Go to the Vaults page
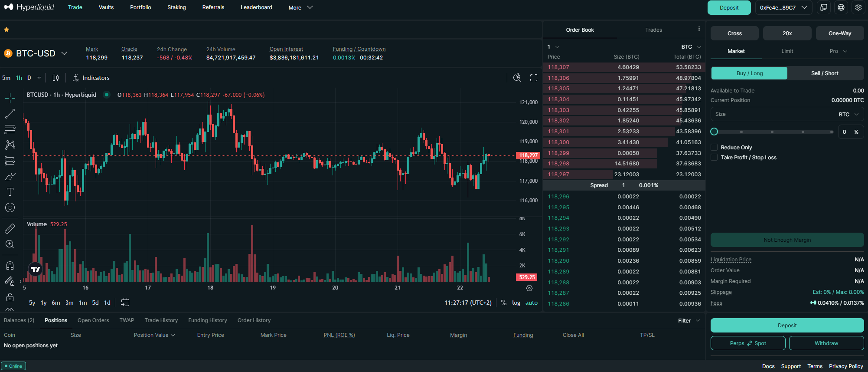Screen dimensions: 868x372 [106, 7]
